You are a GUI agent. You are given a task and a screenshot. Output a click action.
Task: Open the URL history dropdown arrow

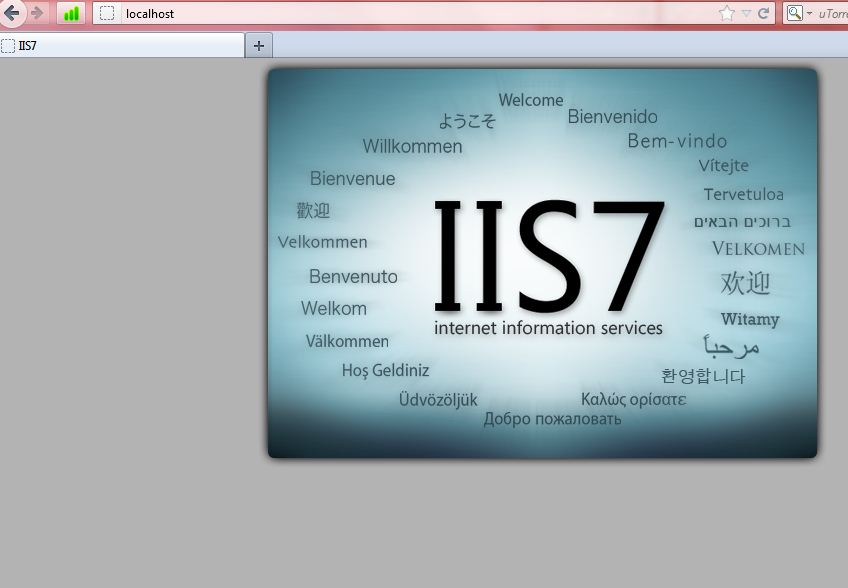tap(746, 14)
